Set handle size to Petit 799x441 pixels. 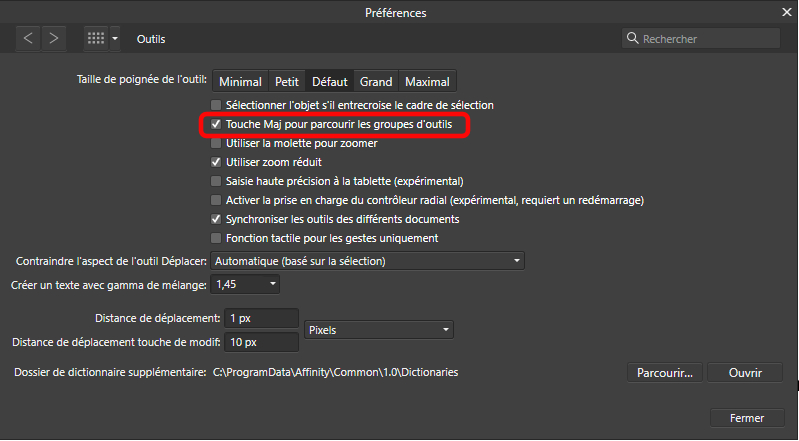point(287,82)
